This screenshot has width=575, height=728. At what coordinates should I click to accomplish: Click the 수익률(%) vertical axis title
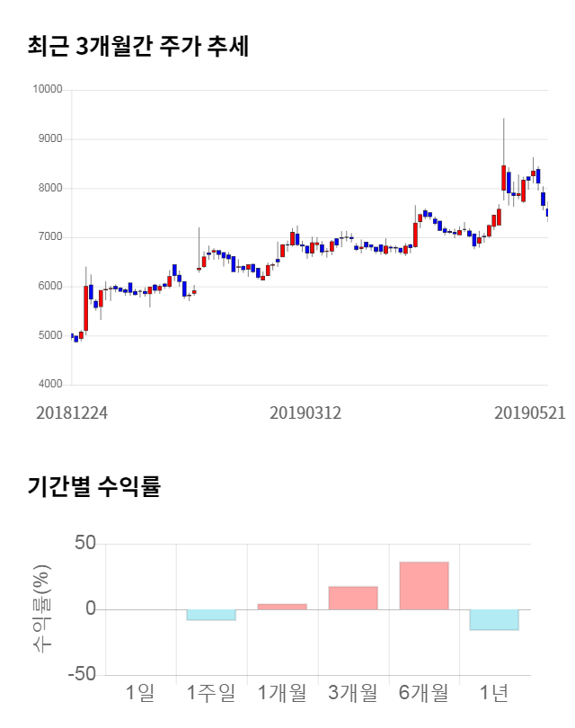tap(41, 609)
